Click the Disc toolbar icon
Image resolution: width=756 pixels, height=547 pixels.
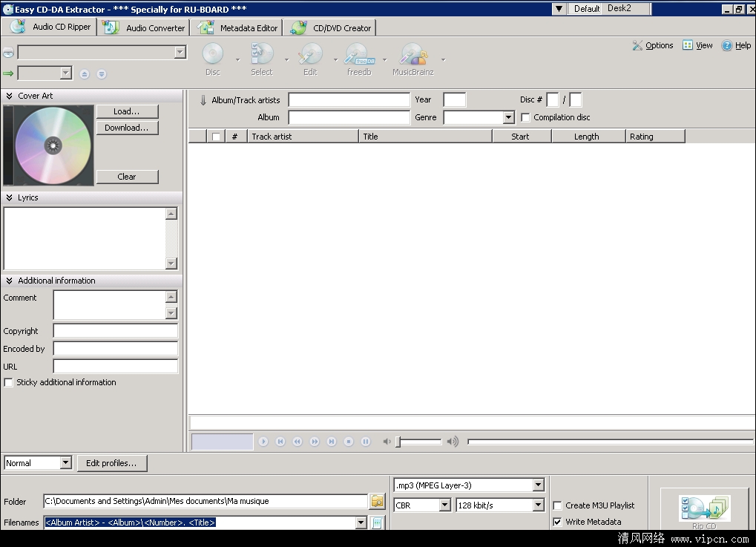[x=213, y=54]
